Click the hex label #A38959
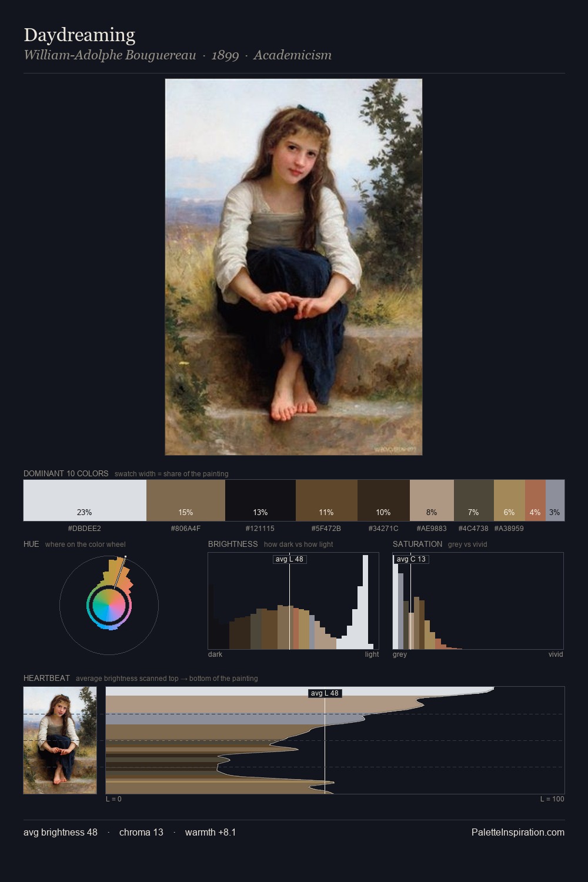 click(509, 529)
